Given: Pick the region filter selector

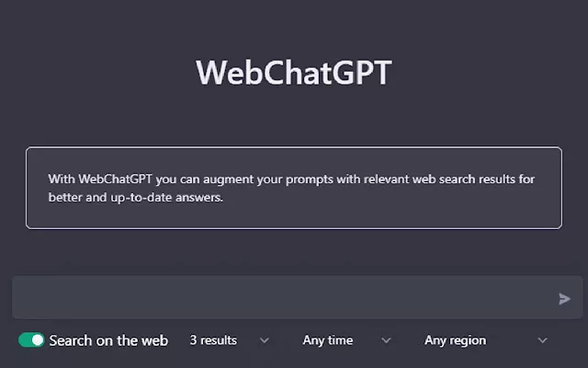Looking at the screenshot, I should (x=486, y=340).
